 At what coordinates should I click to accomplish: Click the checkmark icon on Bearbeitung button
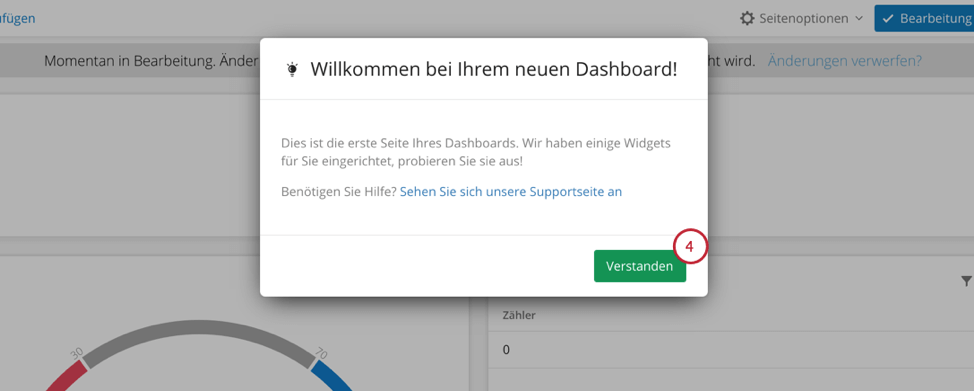[888, 19]
